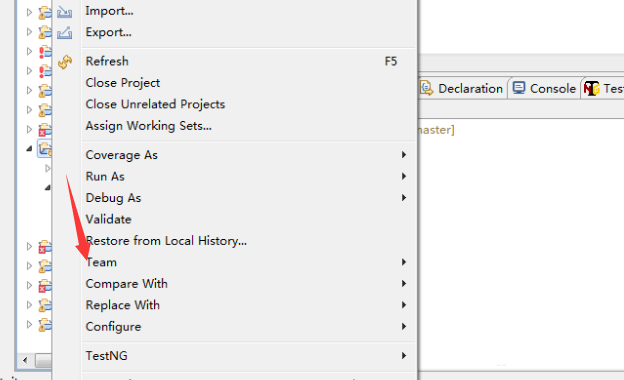Viewport: 624px width, 380px height.
Task: Click the TestNG tab icon
Action: click(x=591, y=88)
